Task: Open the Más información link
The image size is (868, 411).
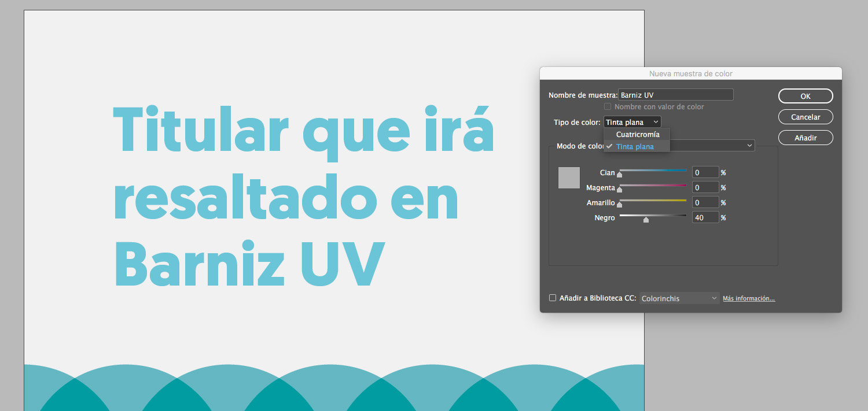Action: pos(749,298)
